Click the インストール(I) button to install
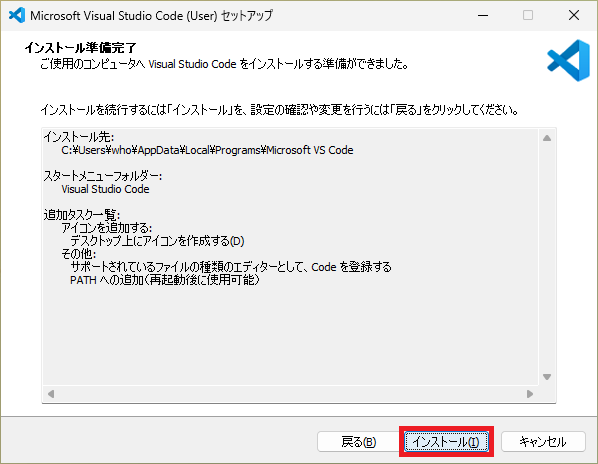Screen dimensions: 598x464 tap(446, 442)
